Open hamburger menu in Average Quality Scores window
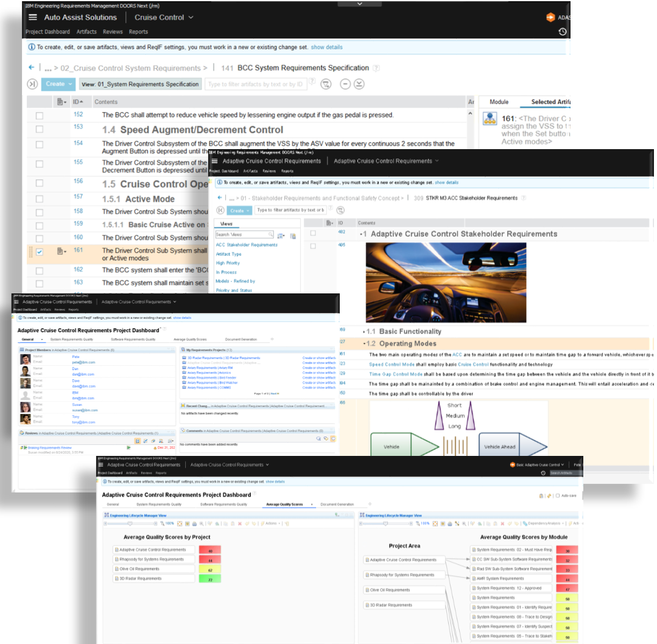This screenshot has height=644, width=657. 100,464
